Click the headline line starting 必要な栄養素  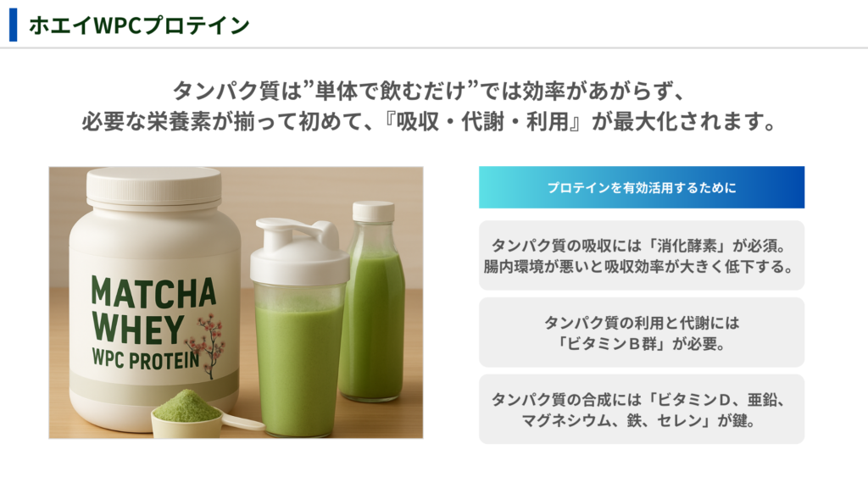coord(430,121)
